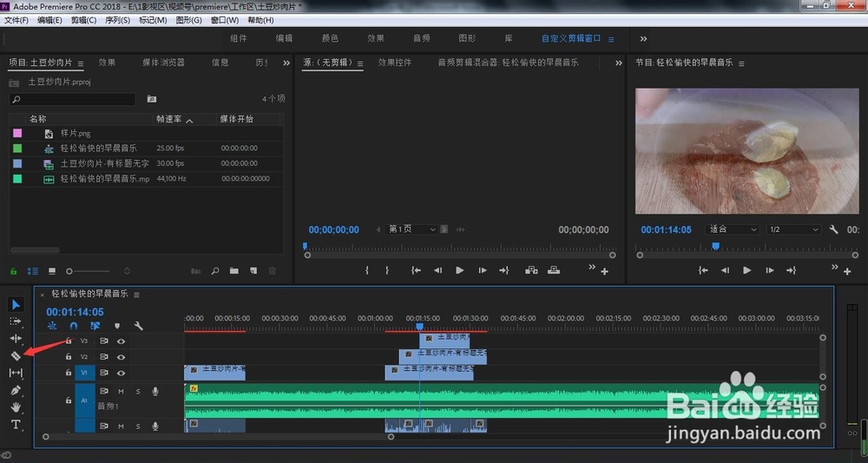Open timeline display settings wrench
This screenshot has width=868, height=463.
138,327
